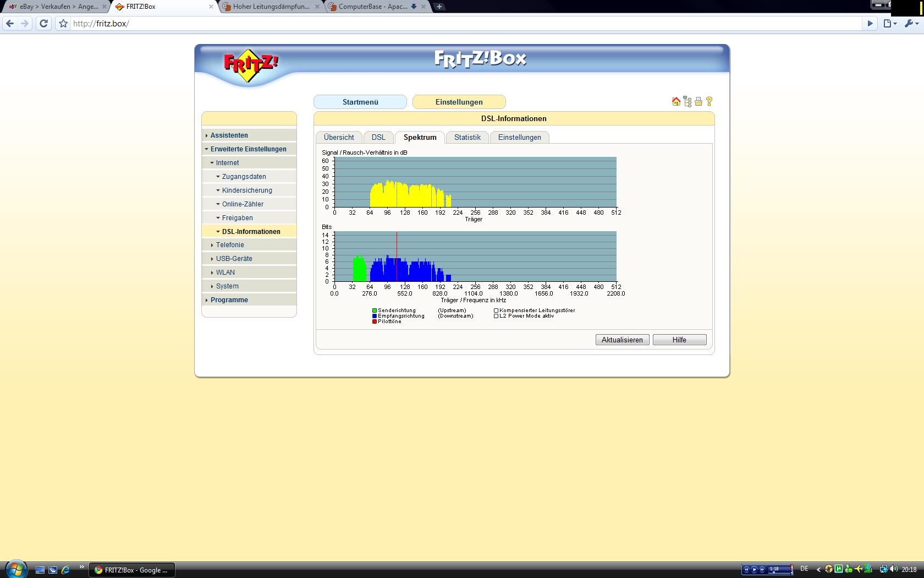
Task: Click the blue Empfangsrichtung legend swatch
Action: [x=375, y=316]
